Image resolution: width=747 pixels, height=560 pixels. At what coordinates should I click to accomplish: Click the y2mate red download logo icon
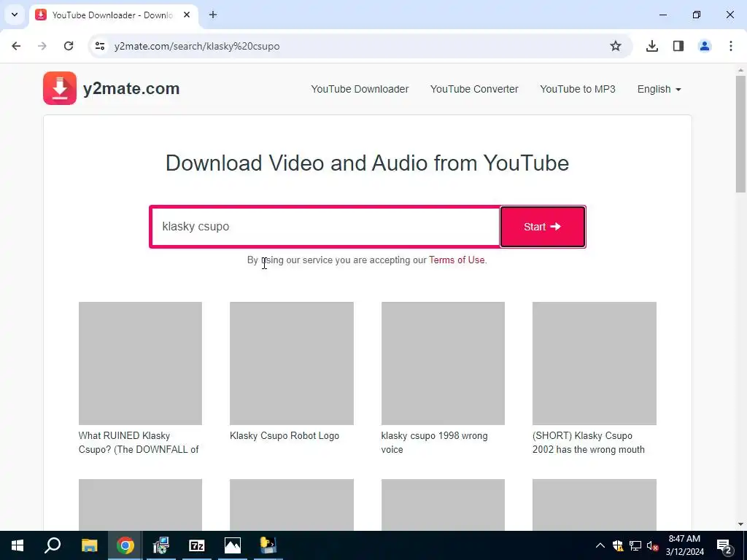pyautogui.click(x=60, y=88)
